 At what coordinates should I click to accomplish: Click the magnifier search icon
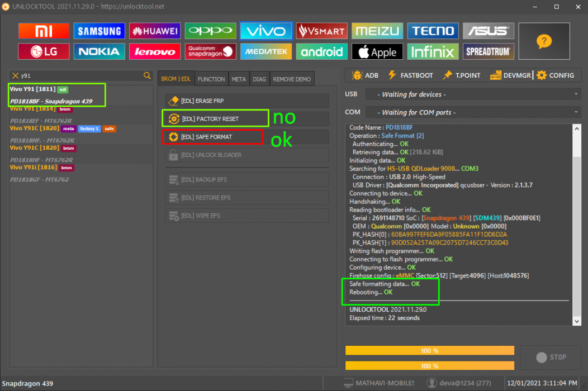(x=147, y=76)
